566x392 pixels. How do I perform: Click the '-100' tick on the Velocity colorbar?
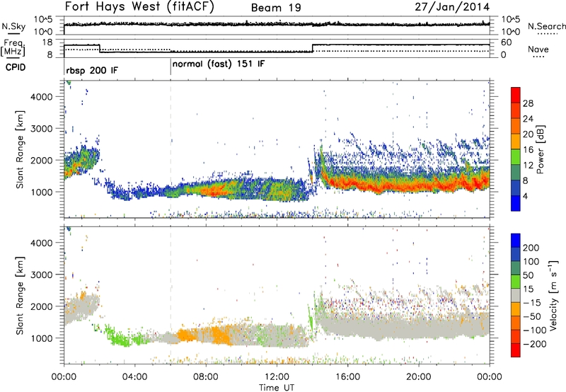[x=535, y=330]
